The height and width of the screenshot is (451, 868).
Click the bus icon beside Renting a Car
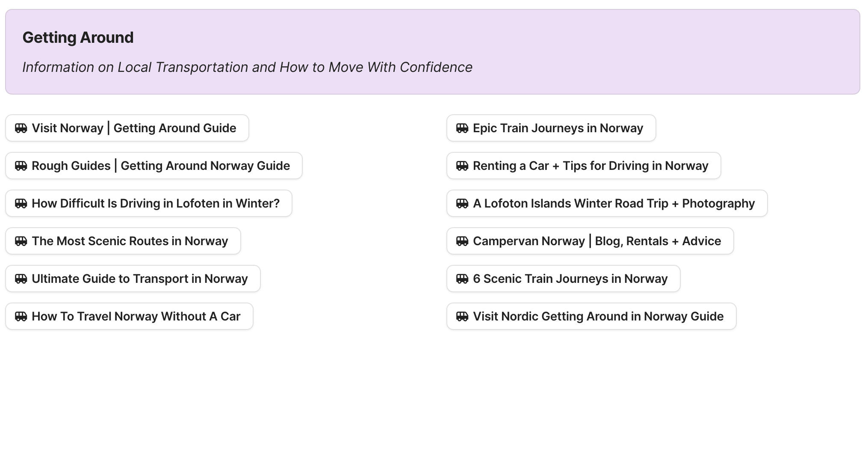(x=462, y=166)
